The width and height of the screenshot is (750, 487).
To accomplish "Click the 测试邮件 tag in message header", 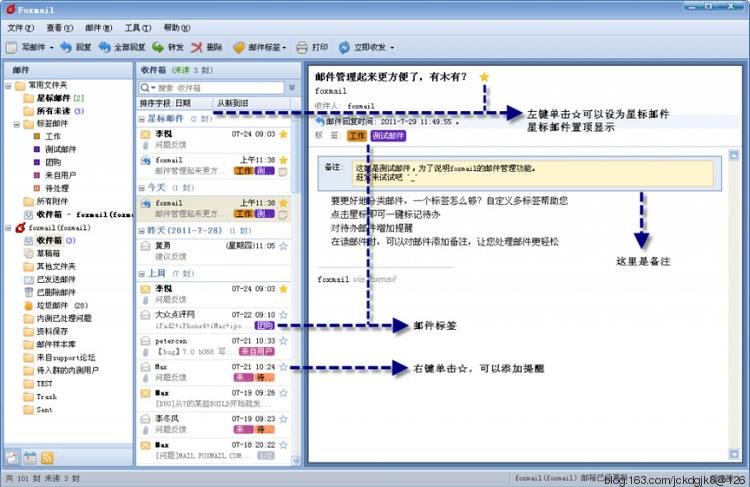I will click(x=388, y=136).
